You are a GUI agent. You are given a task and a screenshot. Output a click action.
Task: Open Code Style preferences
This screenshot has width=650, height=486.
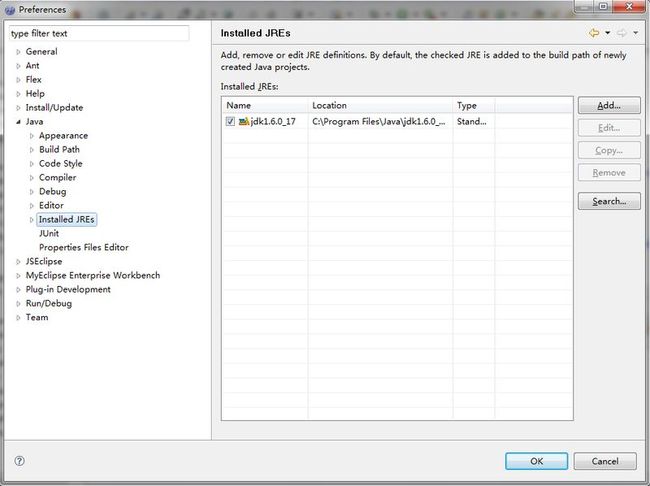[61, 163]
